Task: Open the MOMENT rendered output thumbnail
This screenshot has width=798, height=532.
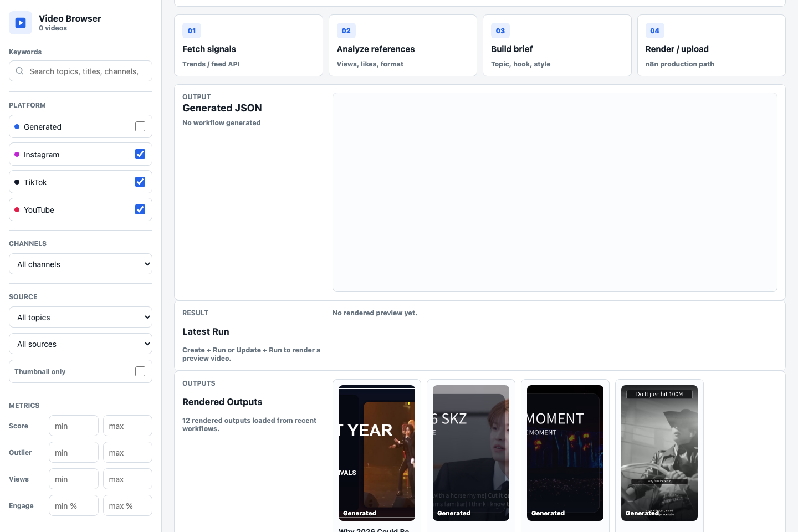Action: click(x=565, y=453)
